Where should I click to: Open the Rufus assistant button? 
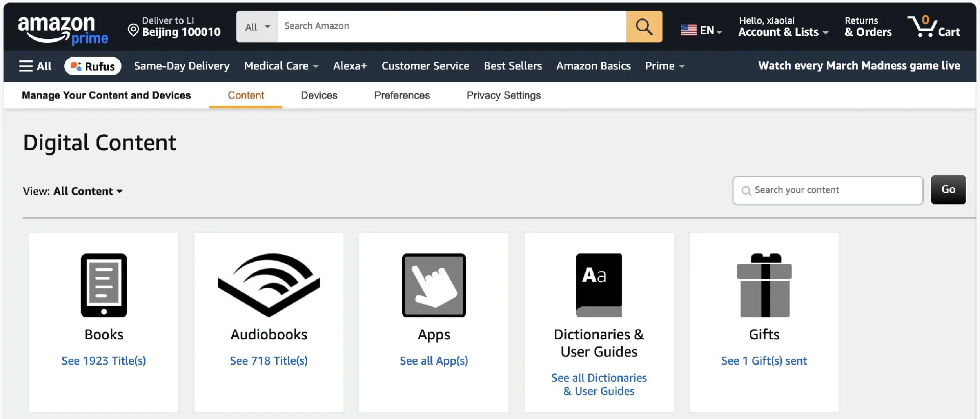pos(93,66)
